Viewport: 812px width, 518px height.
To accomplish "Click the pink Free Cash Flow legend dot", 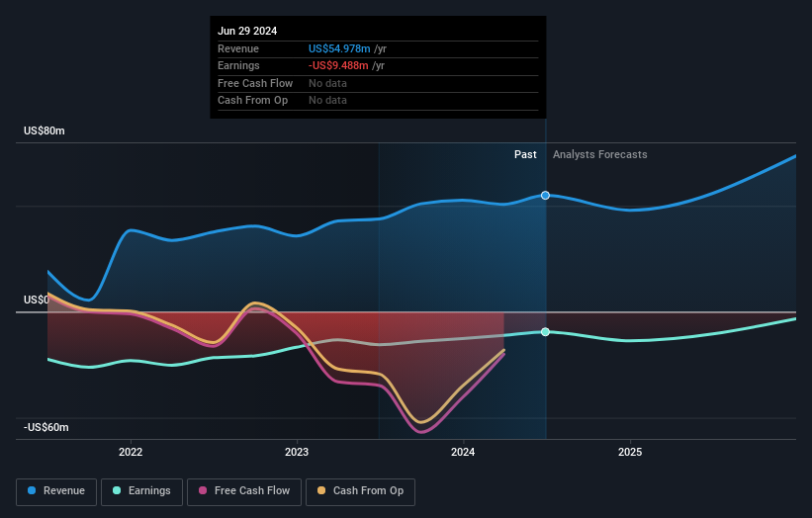I will click(203, 490).
